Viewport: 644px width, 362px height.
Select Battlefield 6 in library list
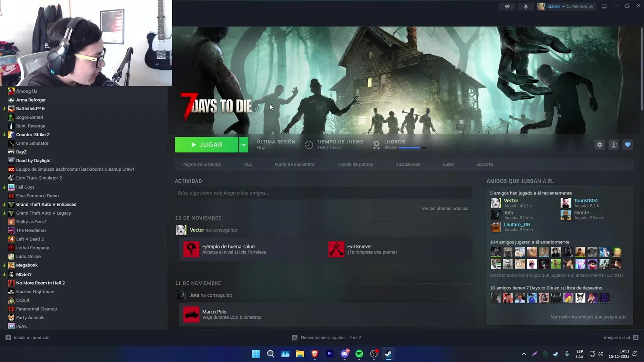tap(30, 109)
